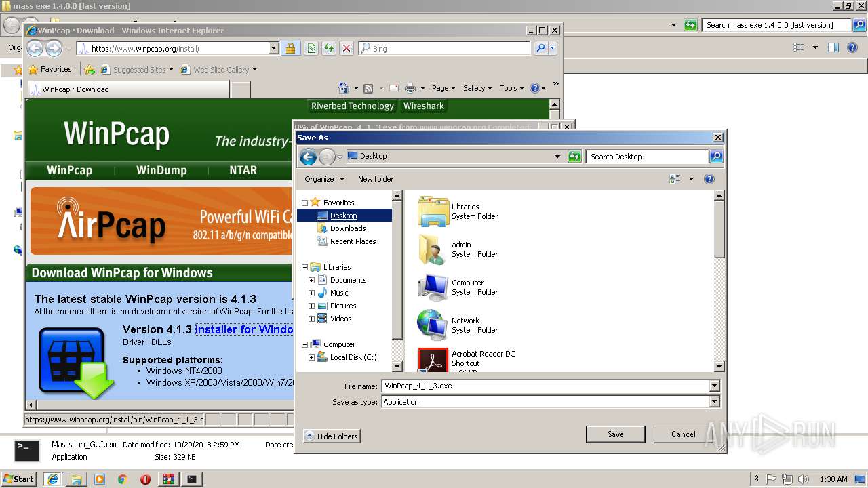This screenshot has width=868, height=488.
Task: Select the Computer system folder icon
Action: 433,287
